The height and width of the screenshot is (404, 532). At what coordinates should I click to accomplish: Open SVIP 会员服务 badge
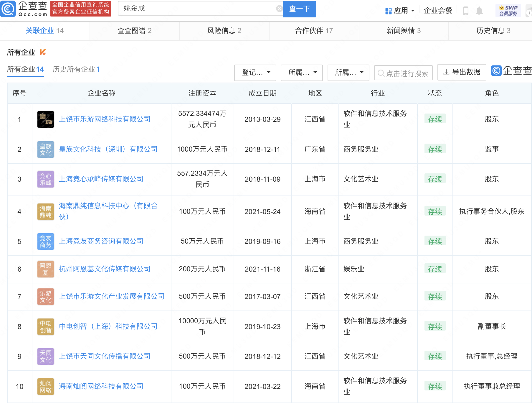click(x=508, y=11)
